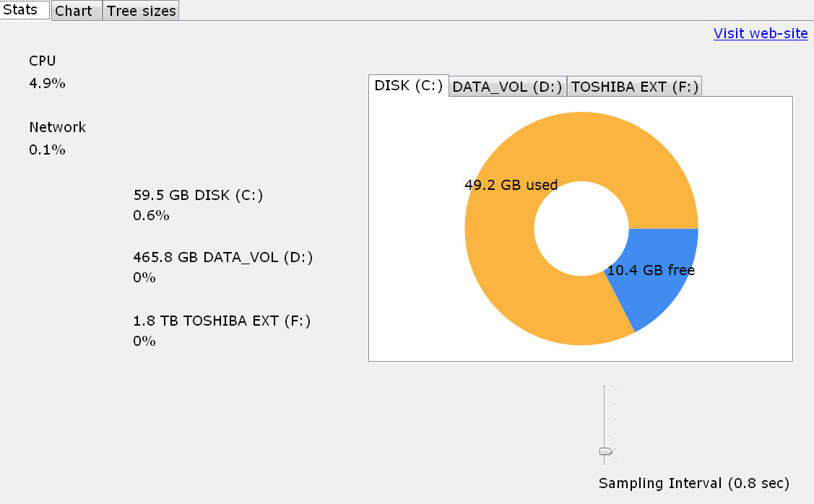The image size is (814, 504).
Task: Click the 465.8 GB DATA_VOL (D:) entry
Action: (x=222, y=258)
